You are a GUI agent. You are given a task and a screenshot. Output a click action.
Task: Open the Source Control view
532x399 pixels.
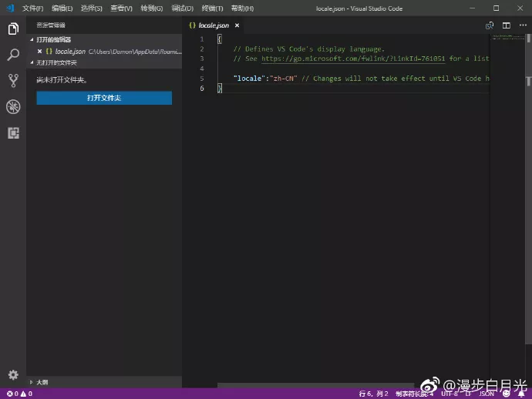pos(13,81)
